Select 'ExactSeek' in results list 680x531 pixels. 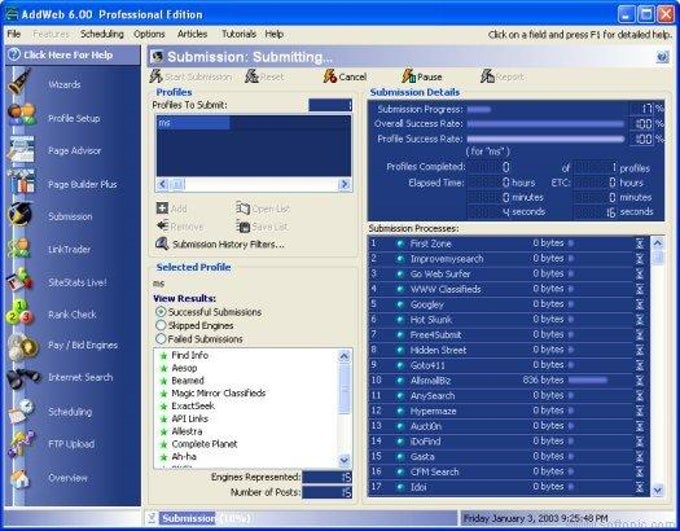click(x=193, y=406)
